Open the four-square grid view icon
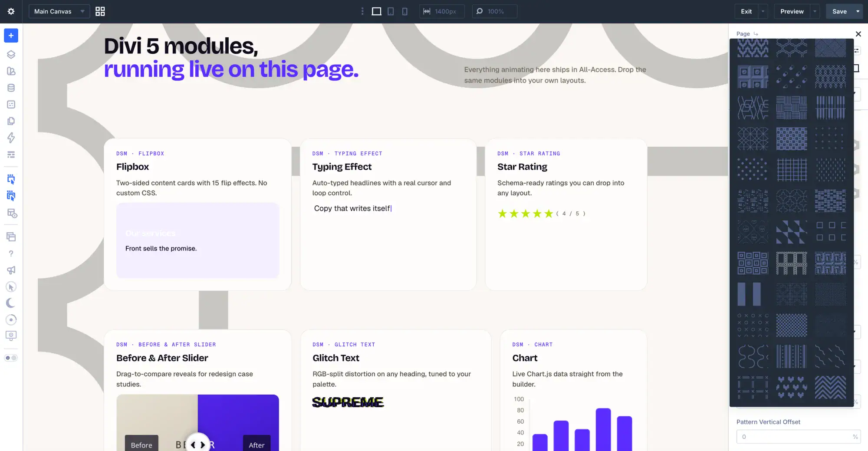 point(100,11)
